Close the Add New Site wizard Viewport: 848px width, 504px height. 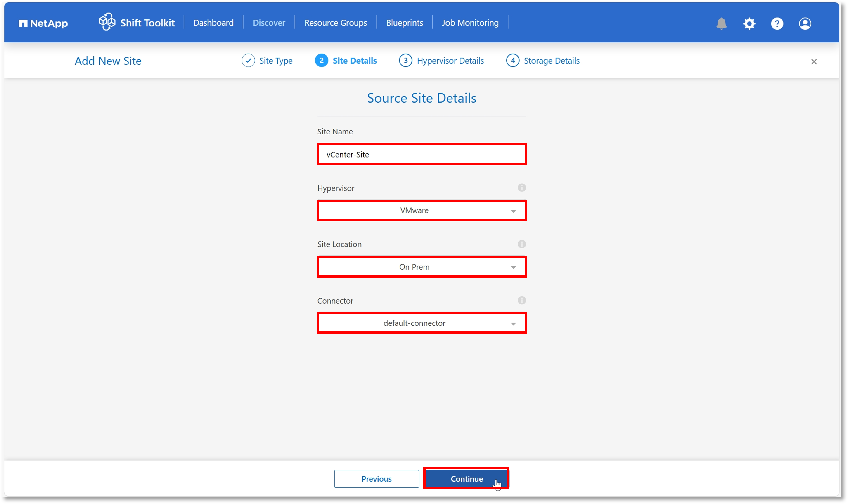click(814, 61)
